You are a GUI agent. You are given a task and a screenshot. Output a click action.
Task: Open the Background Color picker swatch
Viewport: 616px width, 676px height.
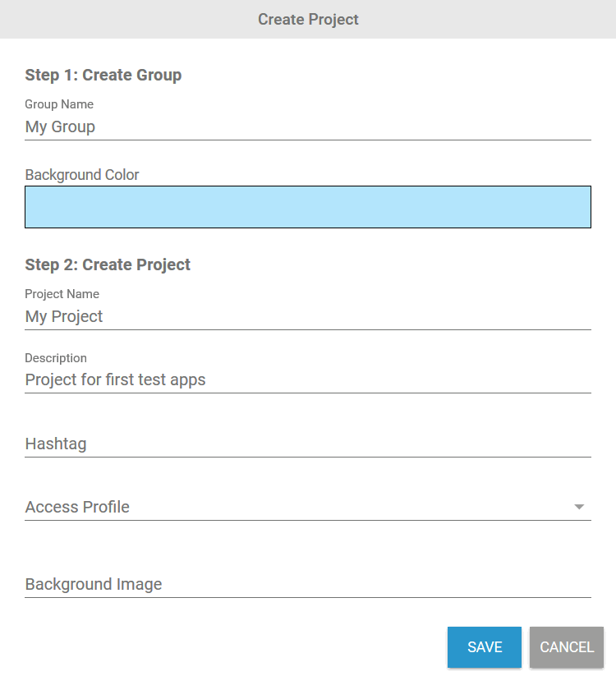pos(308,206)
